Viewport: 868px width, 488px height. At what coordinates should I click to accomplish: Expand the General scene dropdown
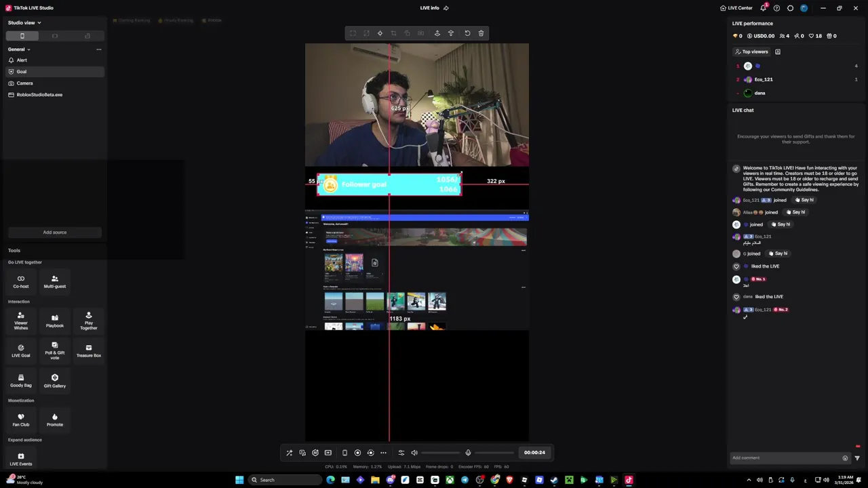19,49
